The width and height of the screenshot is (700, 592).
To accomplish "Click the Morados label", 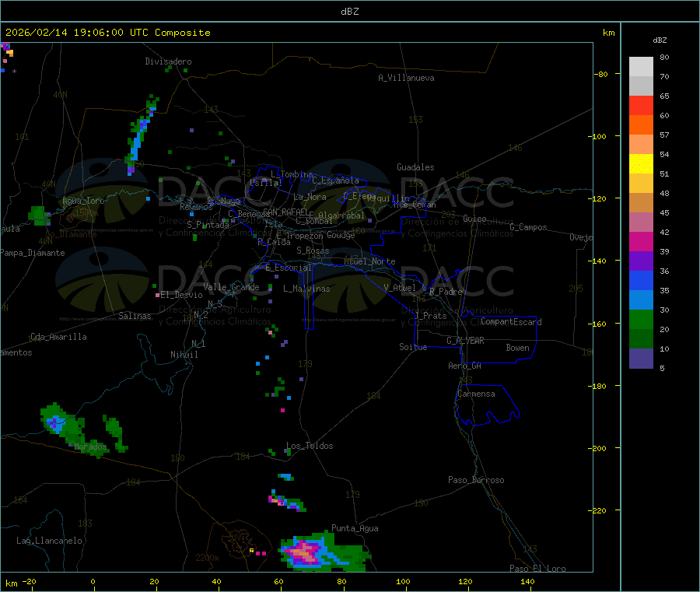I will [x=90, y=447].
